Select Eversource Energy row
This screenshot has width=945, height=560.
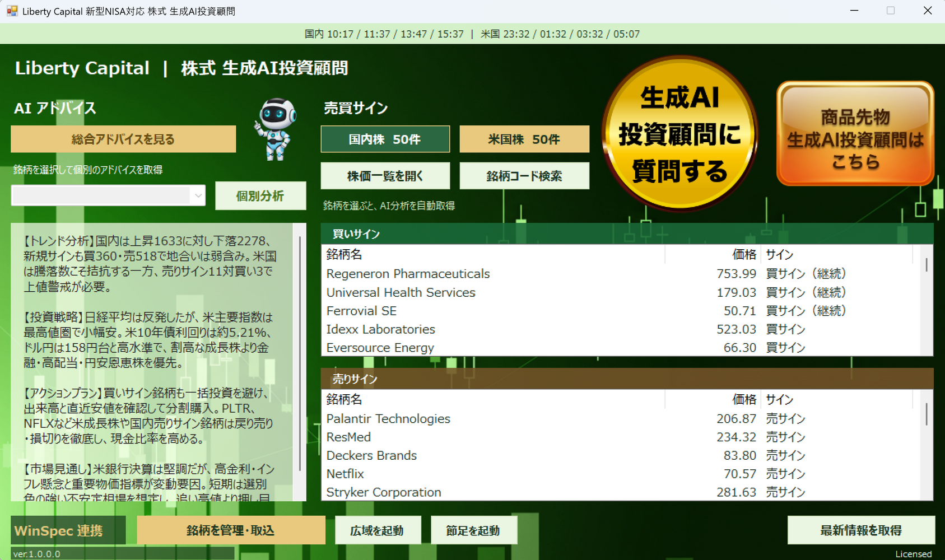click(621, 348)
